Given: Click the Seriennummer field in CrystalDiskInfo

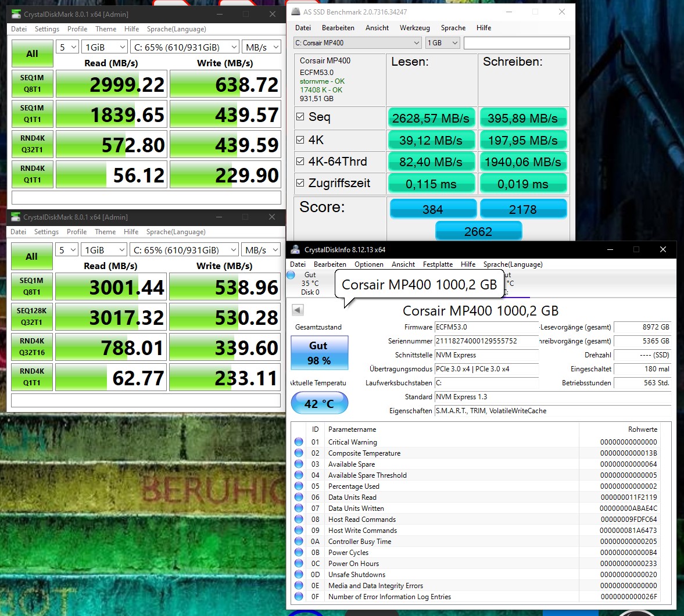Looking at the screenshot, I should point(486,341).
